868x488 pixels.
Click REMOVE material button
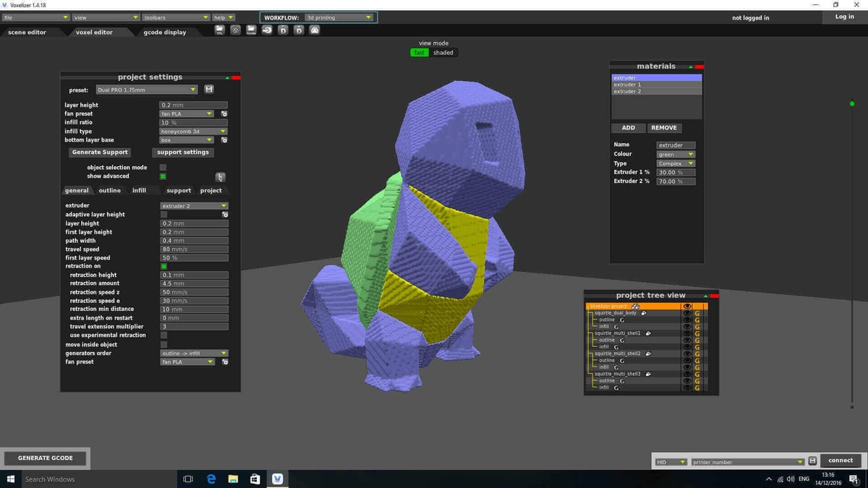[x=664, y=128]
